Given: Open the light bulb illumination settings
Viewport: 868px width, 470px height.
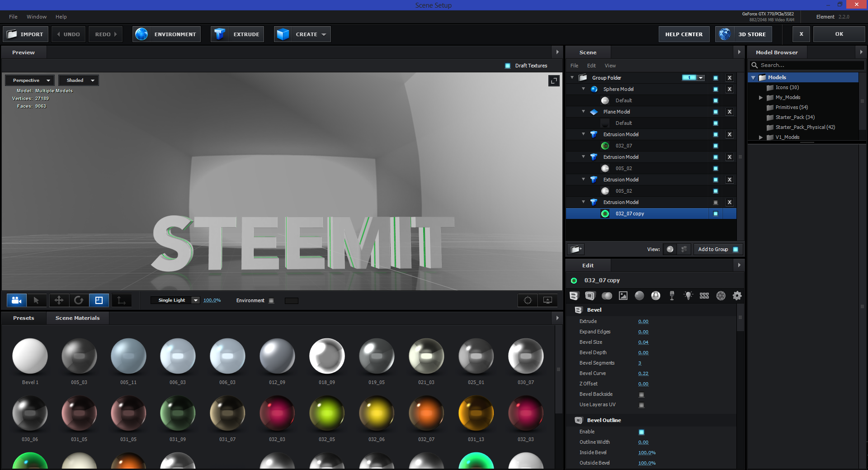Looking at the screenshot, I should [x=688, y=296].
